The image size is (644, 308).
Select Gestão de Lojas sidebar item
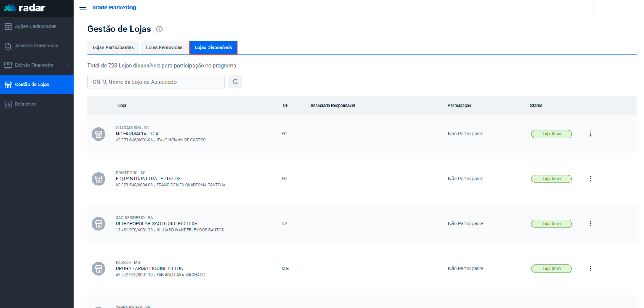tap(32, 85)
